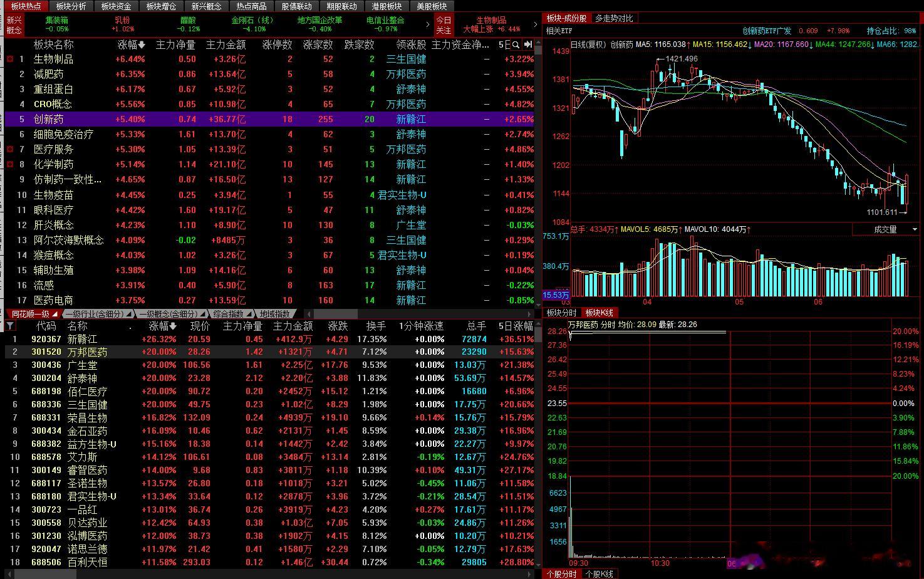Image resolution: width=924 pixels, height=579 pixels.
Task: Switch to 板块分析 tab
Action: tap(71, 6)
